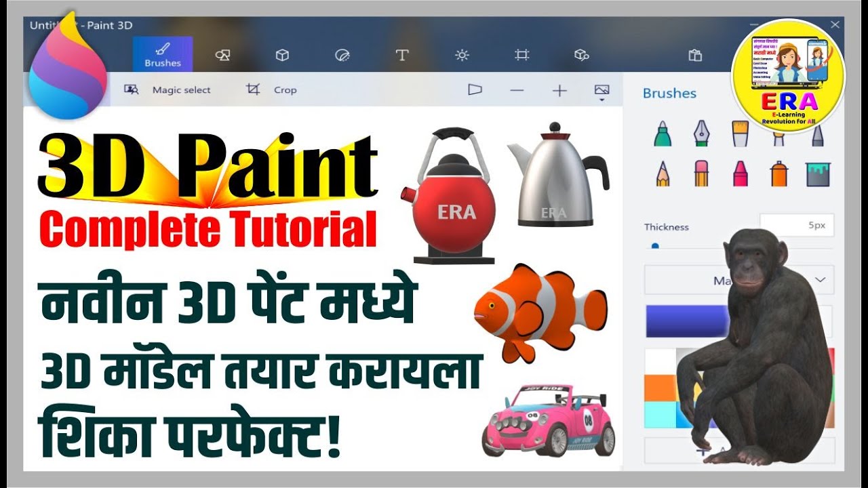Zoom out with the minus button
The width and height of the screenshot is (868, 488).
click(x=517, y=90)
